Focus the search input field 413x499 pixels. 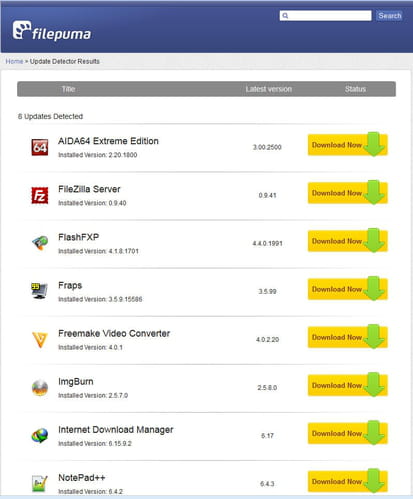[325, 16]
